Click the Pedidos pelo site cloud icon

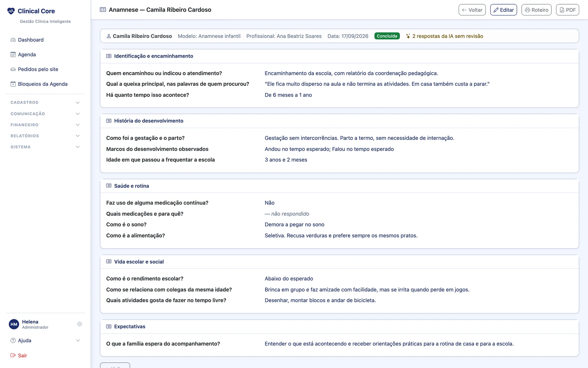[13, 69]
